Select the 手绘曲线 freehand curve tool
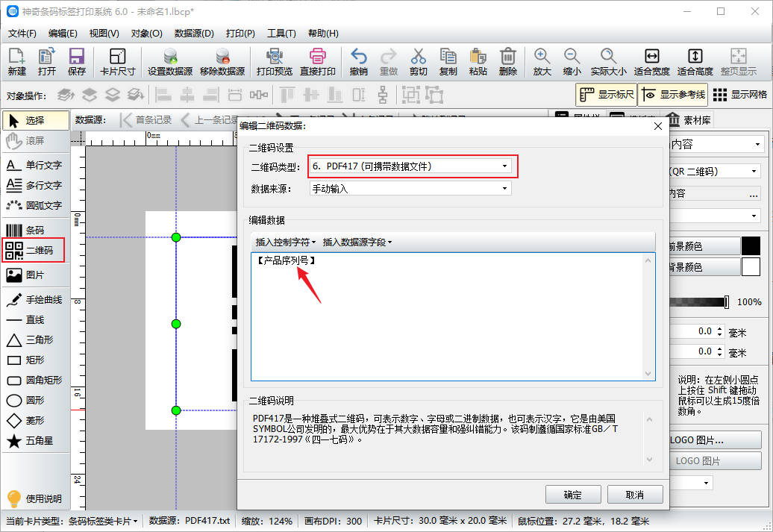Image resolution: width=773 pixels, height=532 pixels. (35, 300)
